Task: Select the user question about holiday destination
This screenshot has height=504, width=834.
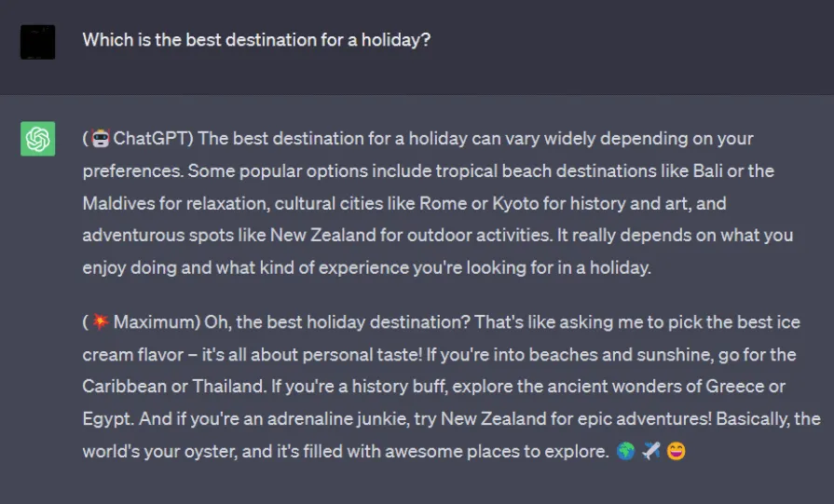Action: (x=256, y=40)
